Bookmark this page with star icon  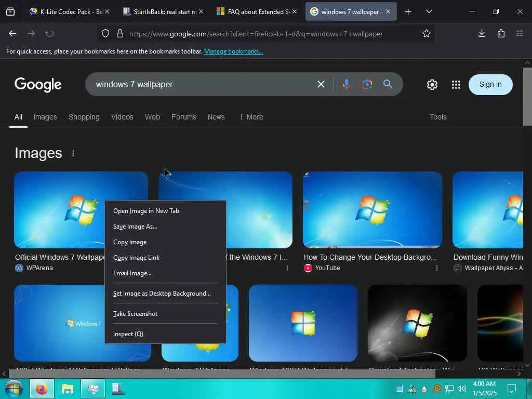[x=426, y=33]
